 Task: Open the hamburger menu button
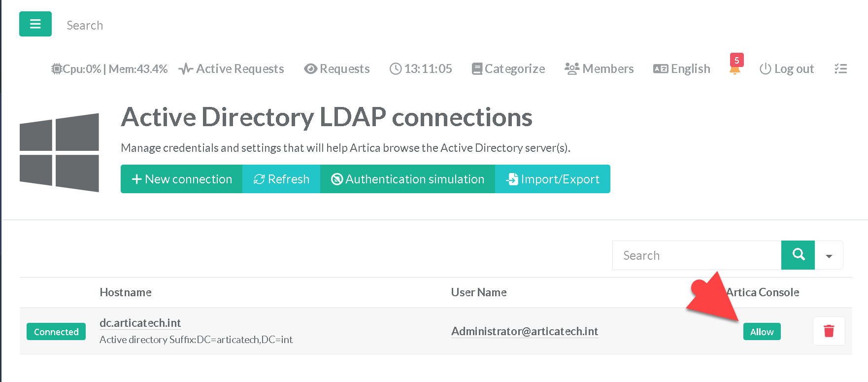point(35,24)
